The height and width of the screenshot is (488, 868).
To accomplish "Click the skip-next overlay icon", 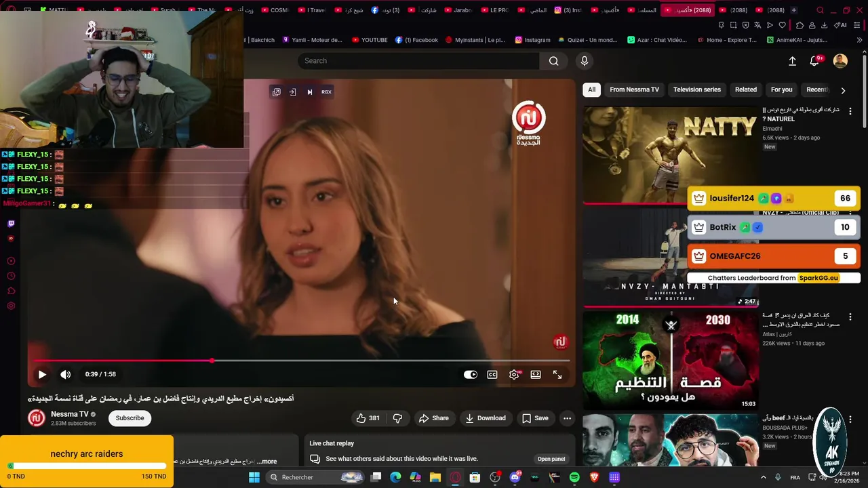I will click(x=309, y=92).
